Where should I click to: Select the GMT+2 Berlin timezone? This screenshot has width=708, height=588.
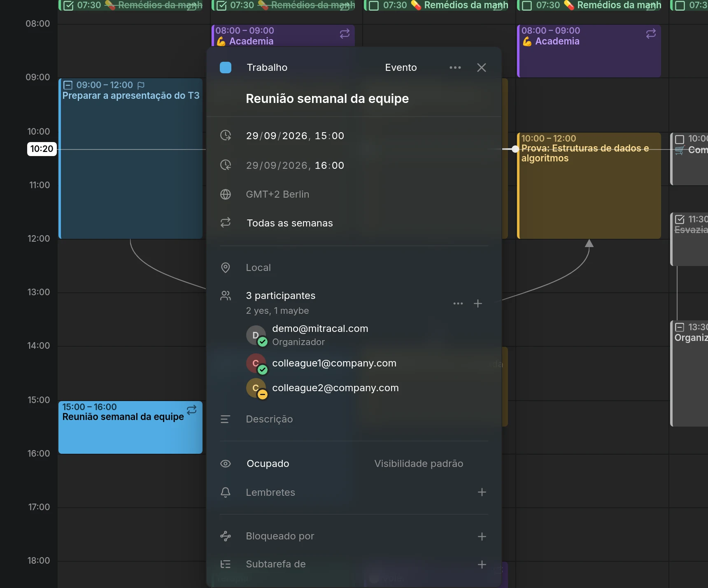[x=277, y=194]
